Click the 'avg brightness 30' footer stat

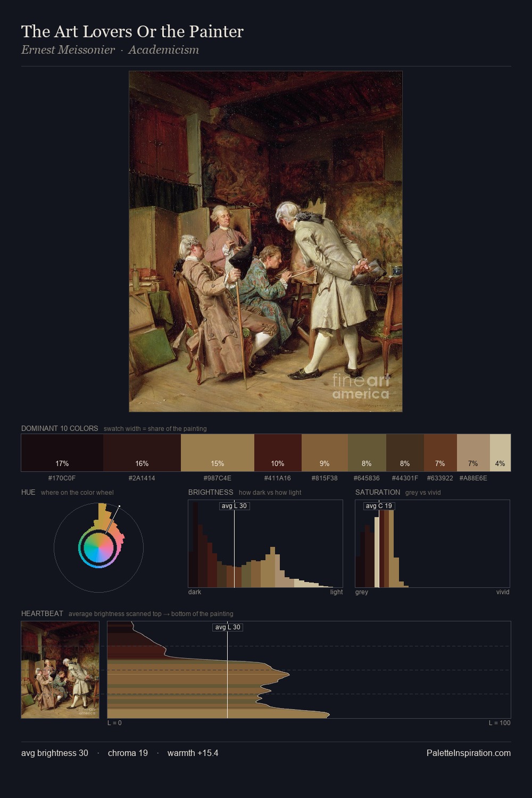(x=55, y=753)
